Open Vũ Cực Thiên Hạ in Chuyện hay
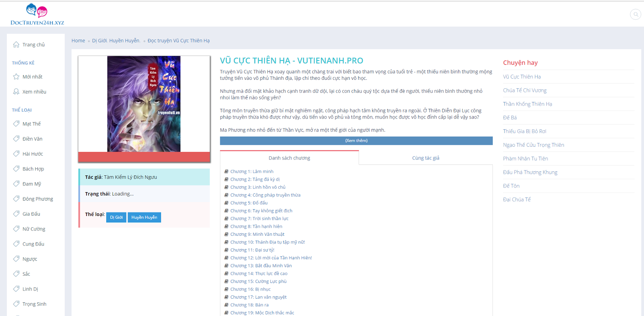 click(522, 77)
